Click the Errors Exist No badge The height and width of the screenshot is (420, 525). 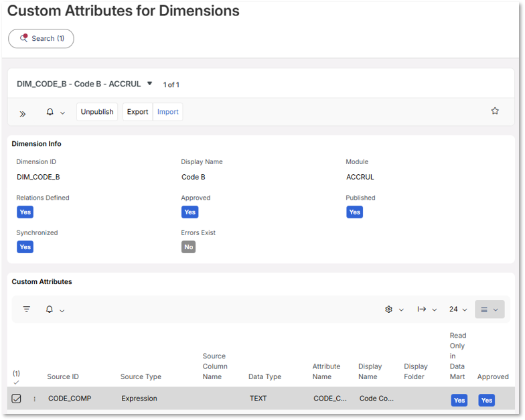189,247
